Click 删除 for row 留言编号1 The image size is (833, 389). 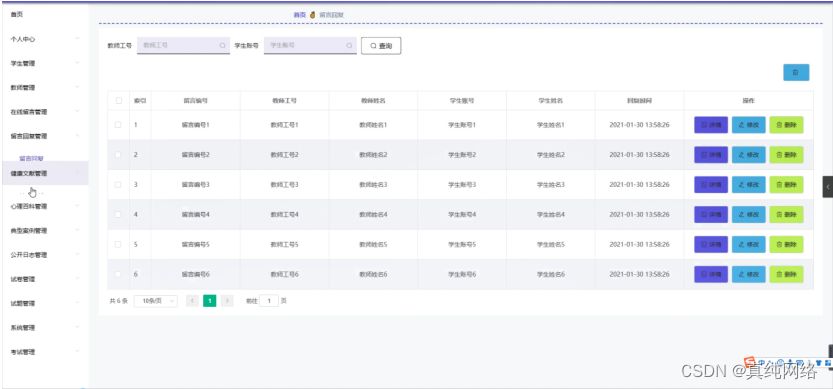click(786, 125)
